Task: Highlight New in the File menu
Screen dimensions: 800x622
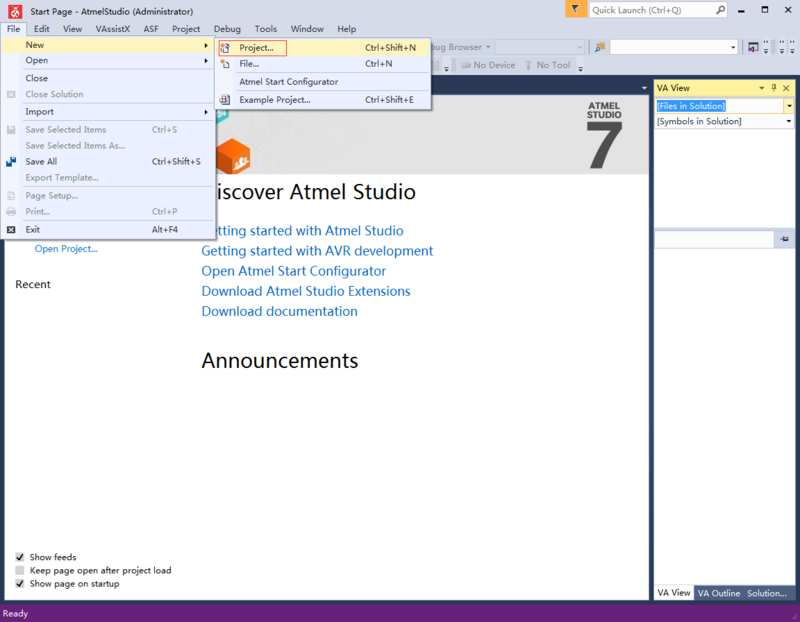Action: [x=108, y=45]
